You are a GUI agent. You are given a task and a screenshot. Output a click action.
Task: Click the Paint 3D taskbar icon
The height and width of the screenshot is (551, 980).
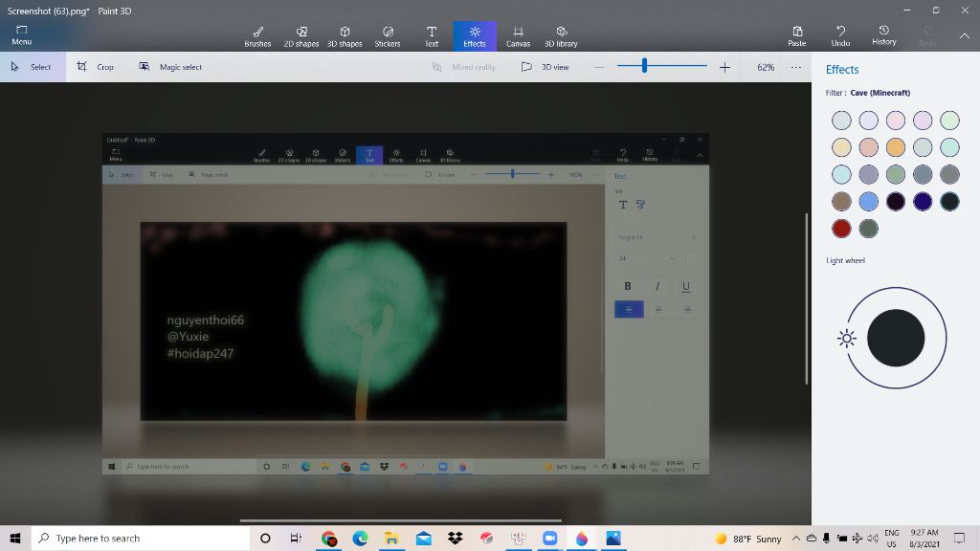(581, 538)
